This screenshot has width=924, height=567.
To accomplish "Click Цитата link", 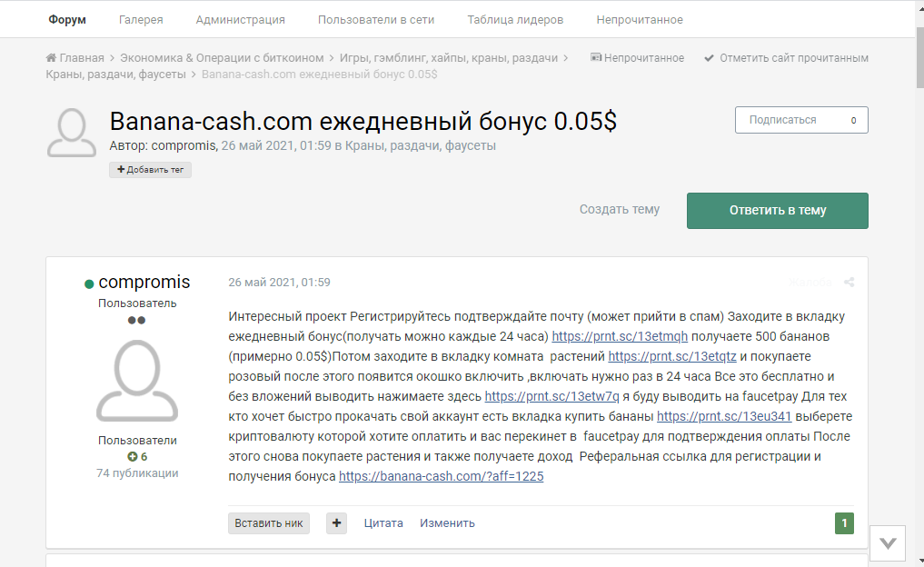I will [x=383, y=523].
